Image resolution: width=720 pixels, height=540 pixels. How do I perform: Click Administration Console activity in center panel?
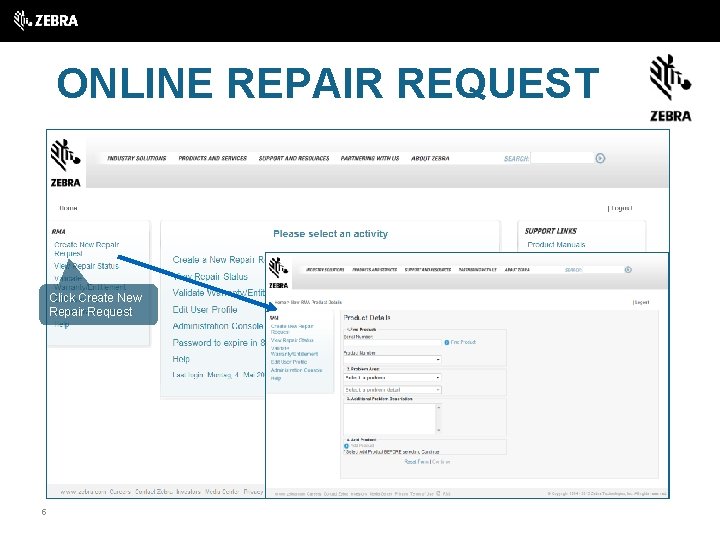[218, 326]
